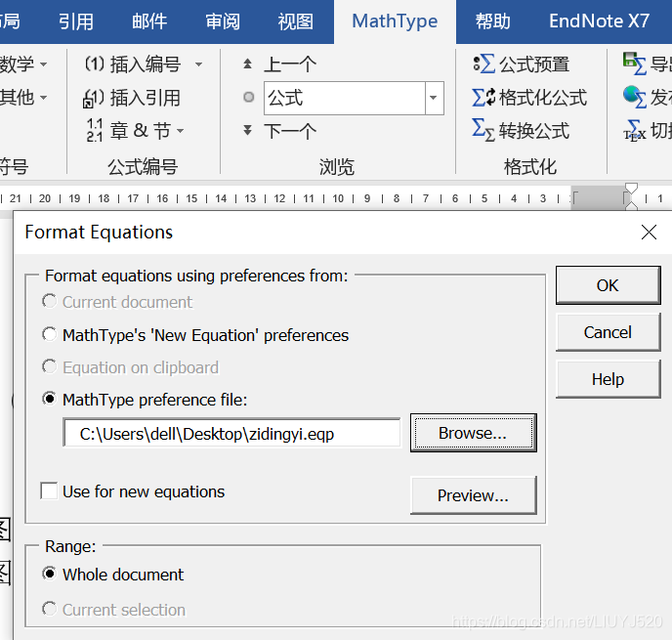Viewport: 672px width, 640px height.
Task: Click the 插入引用 insert reference icon
Action: [x=94, y=98]
